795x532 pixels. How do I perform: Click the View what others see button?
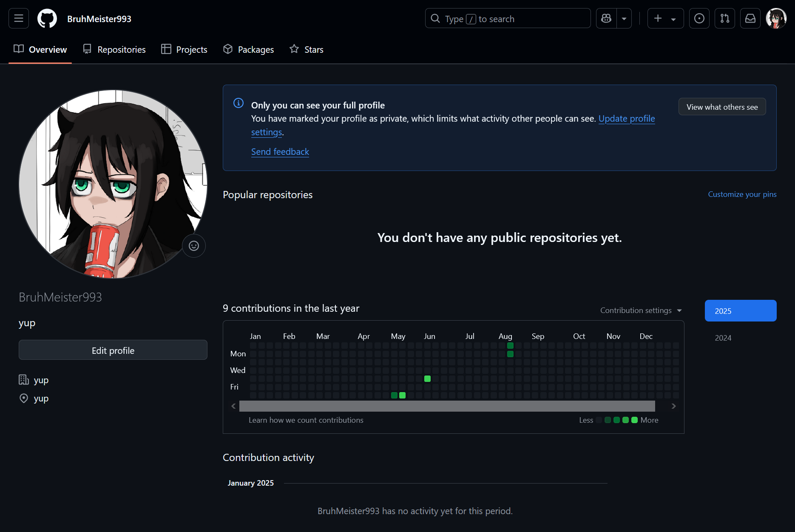[722, 107]
